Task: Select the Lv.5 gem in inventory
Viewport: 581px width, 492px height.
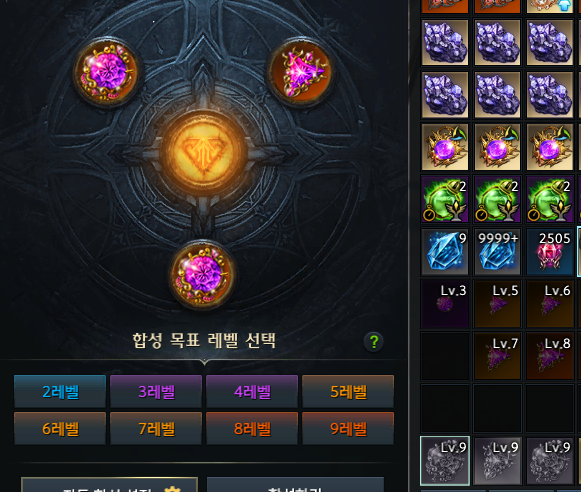Action: coord(497,304)
